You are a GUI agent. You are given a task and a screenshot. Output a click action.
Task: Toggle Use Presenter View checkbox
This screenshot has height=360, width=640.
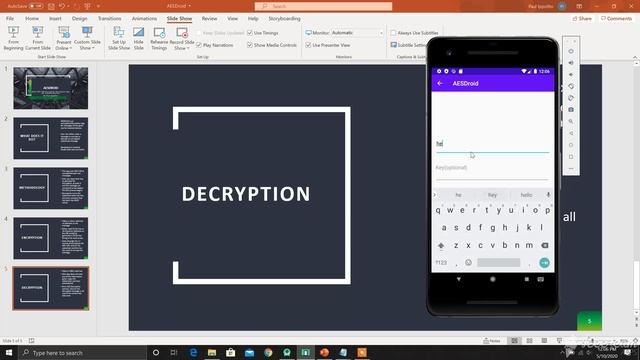pyautogui.click(x=308, y=45)
